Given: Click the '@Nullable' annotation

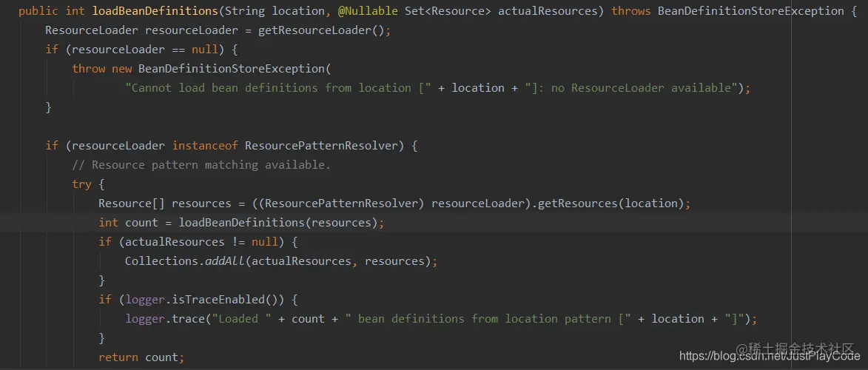Looking at the screenshot, I should click(368, 11).
